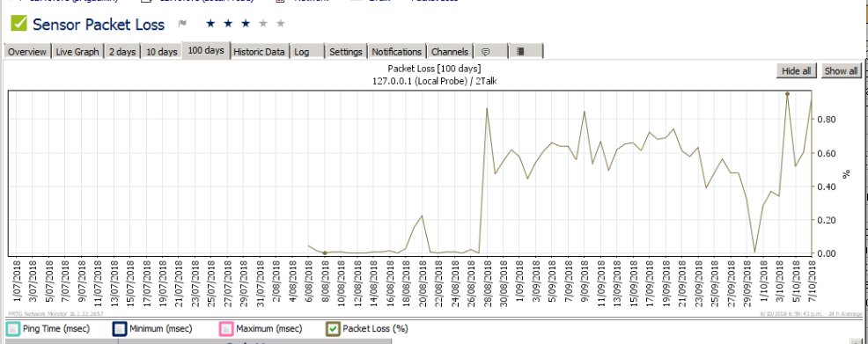Open the last tab with the dark list icon
The image size is (868, 344).
click(526, 51)
